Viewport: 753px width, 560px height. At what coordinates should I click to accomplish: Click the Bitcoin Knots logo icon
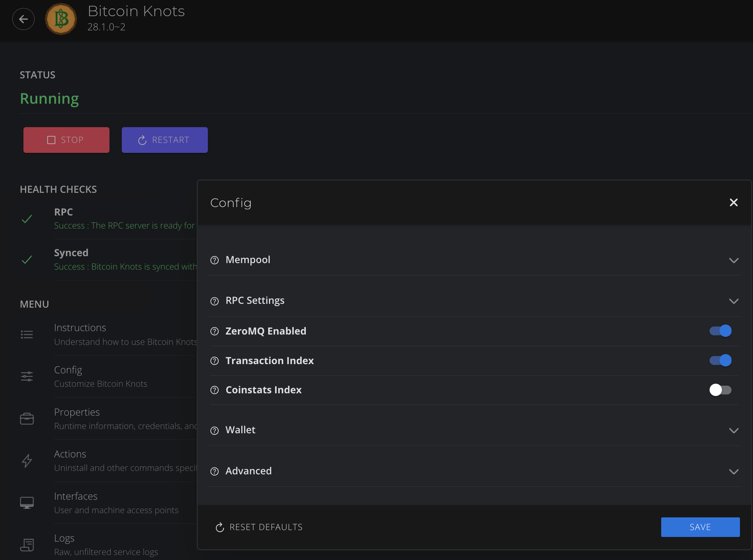coord(61,19)
